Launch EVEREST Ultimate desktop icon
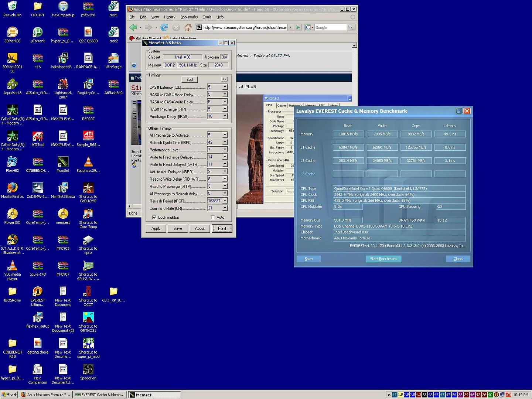Image resolution: width=532 pixels, height=399 pixels. point(38,296)
